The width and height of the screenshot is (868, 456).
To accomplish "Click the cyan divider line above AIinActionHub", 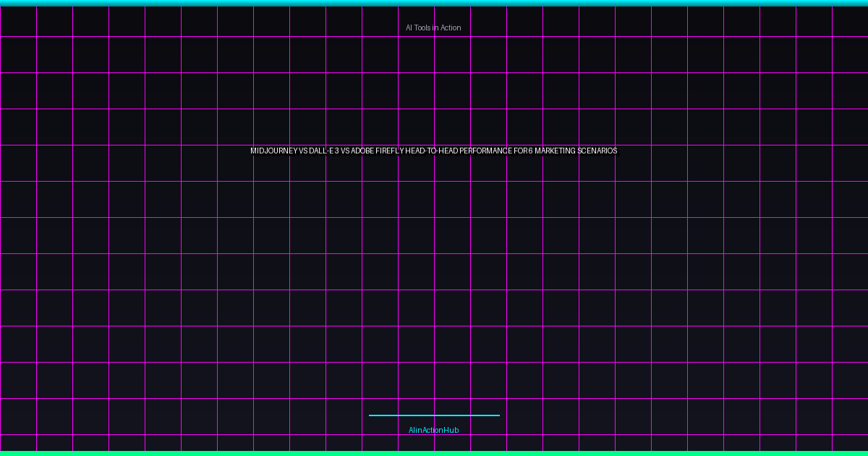I will [434, 415].
